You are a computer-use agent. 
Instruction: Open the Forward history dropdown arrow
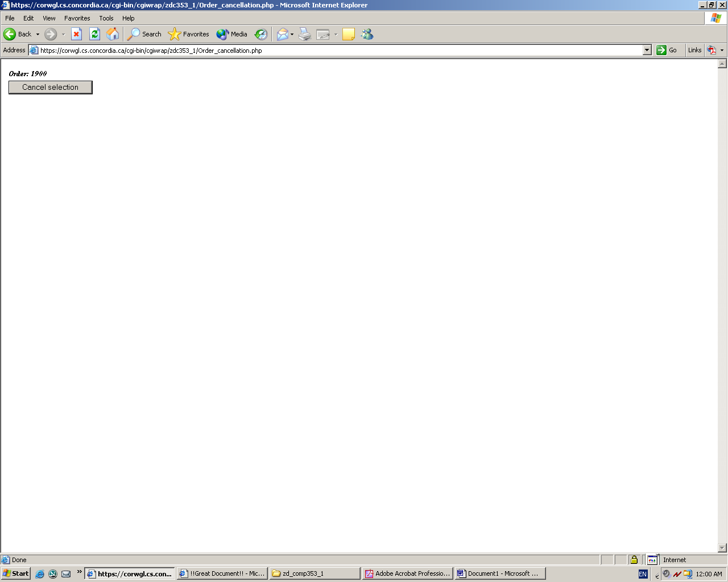pos(63,34)
